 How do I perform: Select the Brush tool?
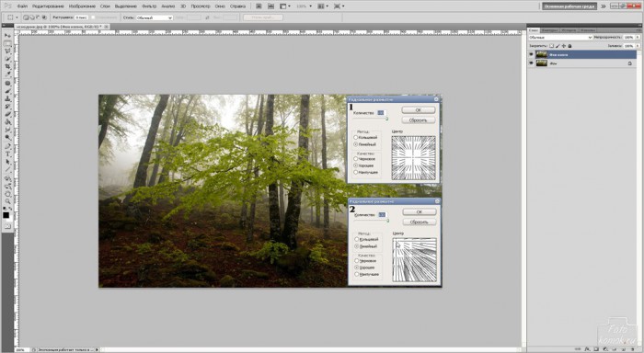point(8,91)
